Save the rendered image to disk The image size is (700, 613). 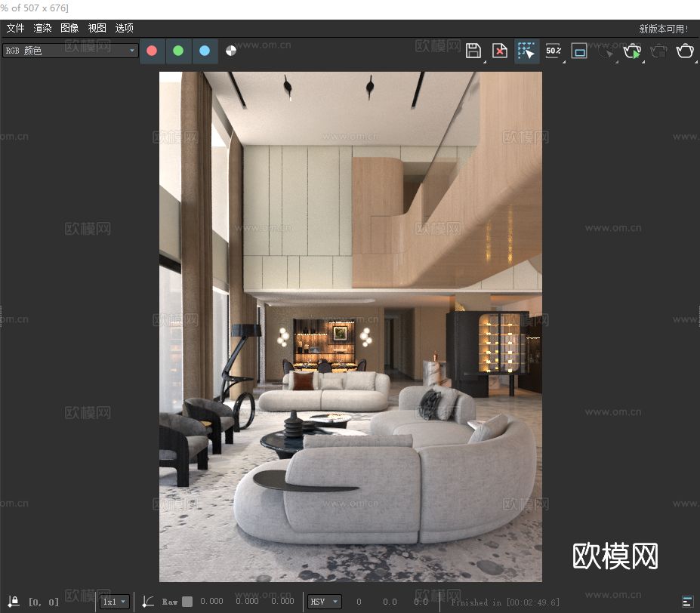pos(473,51)
